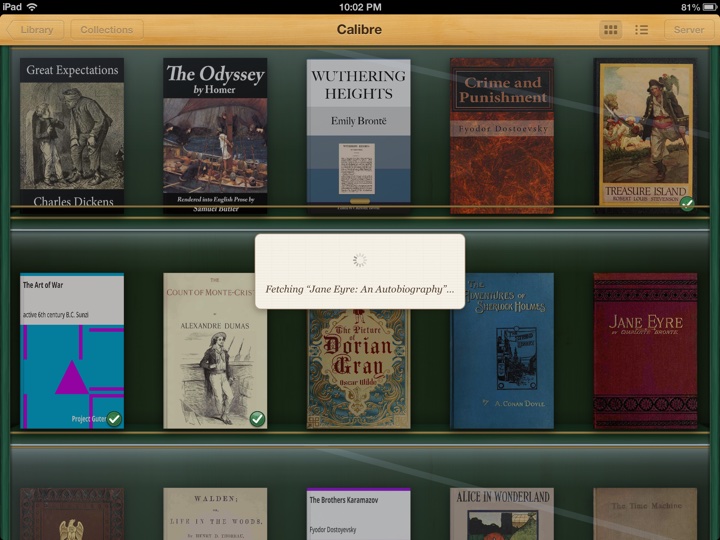Image resolution: width=720 pixels, height=540 pixels.
Task: Tap the Wi-Fi status icon
Action: click(32, 7)
